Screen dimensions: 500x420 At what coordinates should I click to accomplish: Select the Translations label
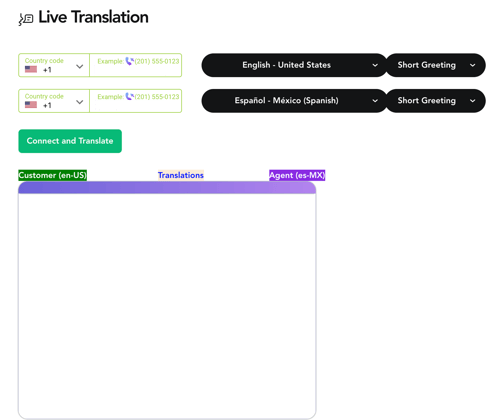coord(181,175)
